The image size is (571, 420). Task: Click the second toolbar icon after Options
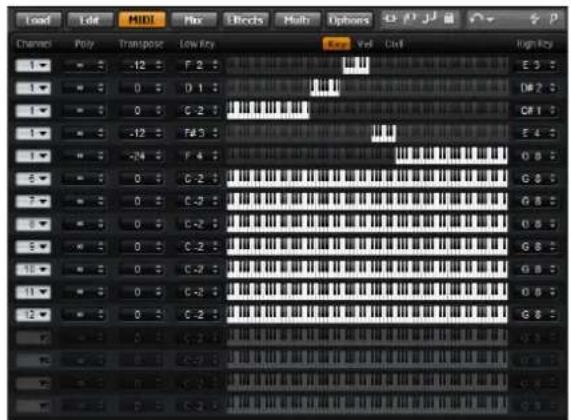(x=410, y=19)
